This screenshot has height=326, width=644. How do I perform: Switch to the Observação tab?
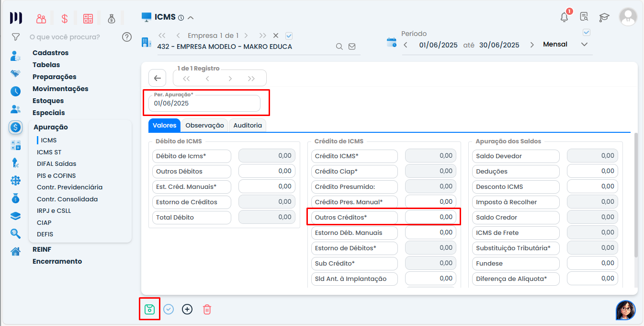[x=204, y=125]
